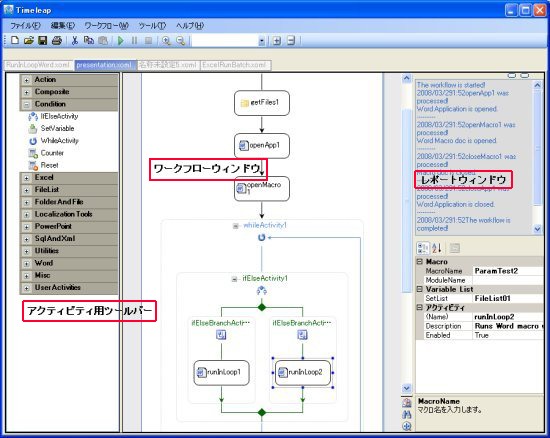Collapse the Macro property section
Viewport: 550px width, 438px height.
tap(420, 262)
